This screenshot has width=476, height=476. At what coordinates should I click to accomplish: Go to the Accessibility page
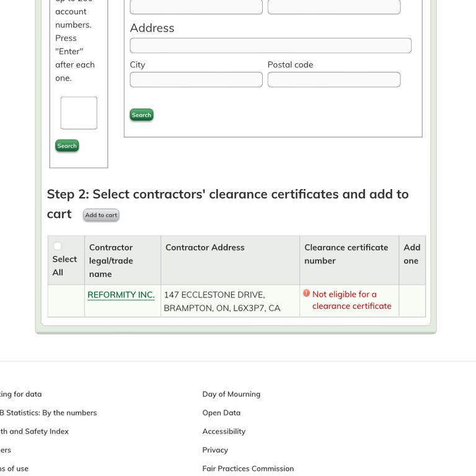224,431
